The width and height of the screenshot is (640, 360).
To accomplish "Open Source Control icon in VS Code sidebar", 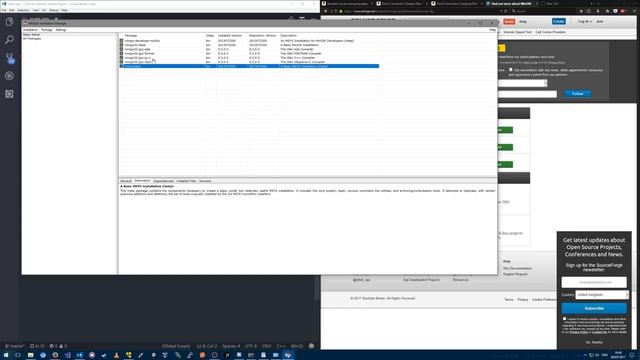I will pos(9,58).
